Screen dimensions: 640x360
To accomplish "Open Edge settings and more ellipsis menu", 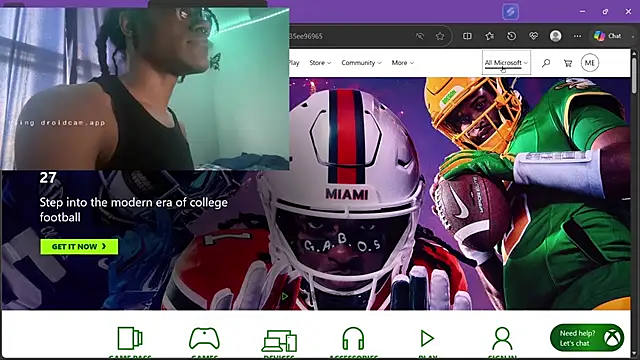I will (x=577, y=36).
